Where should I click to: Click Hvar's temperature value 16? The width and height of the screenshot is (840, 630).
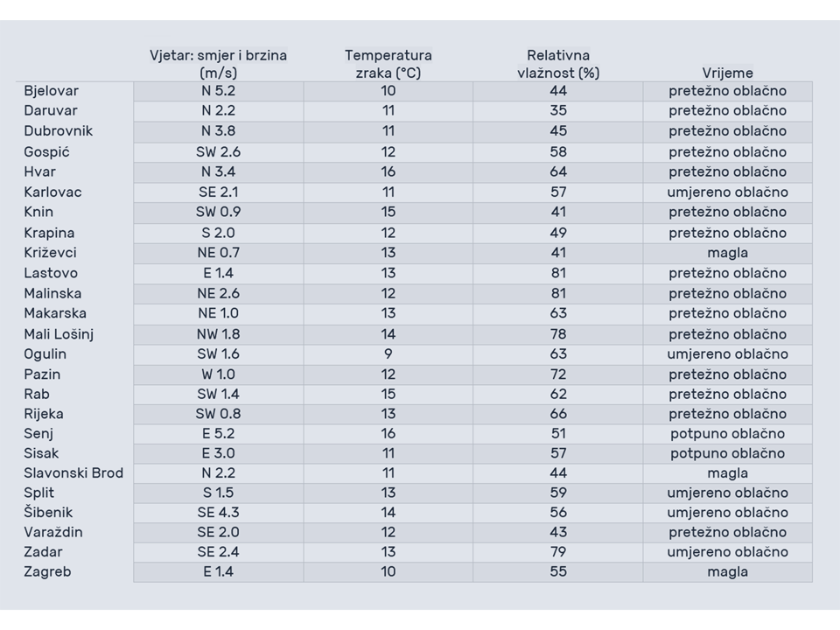click(388, 172)
